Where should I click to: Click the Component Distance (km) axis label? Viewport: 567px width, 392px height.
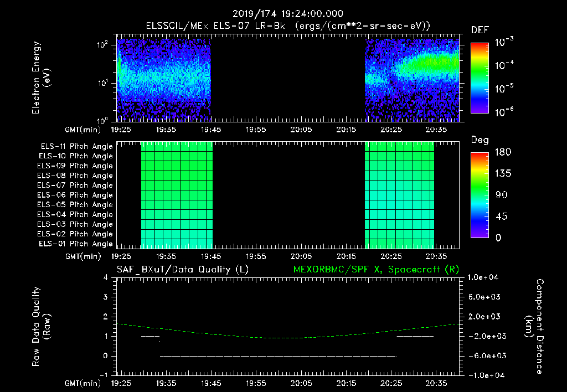coord(534,326)
